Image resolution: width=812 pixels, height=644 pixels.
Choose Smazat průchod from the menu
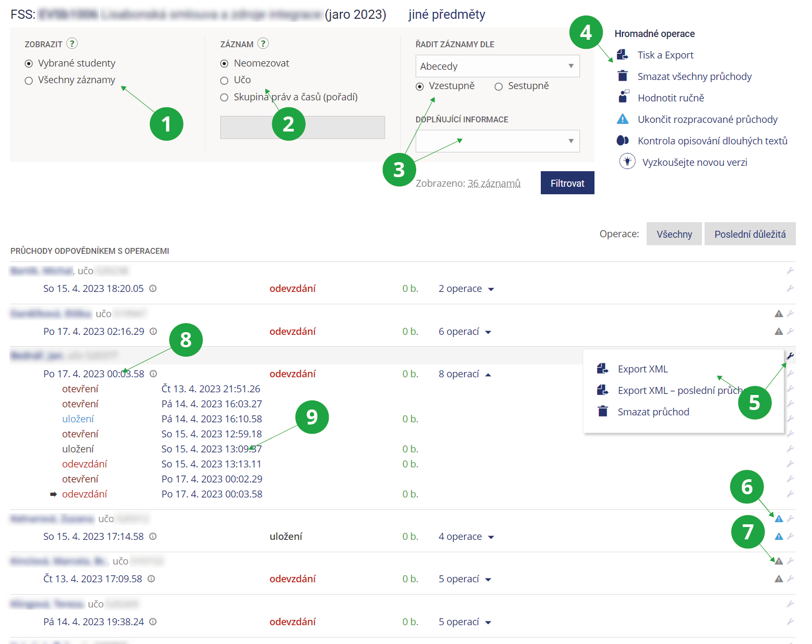click(x=653, y=412)
